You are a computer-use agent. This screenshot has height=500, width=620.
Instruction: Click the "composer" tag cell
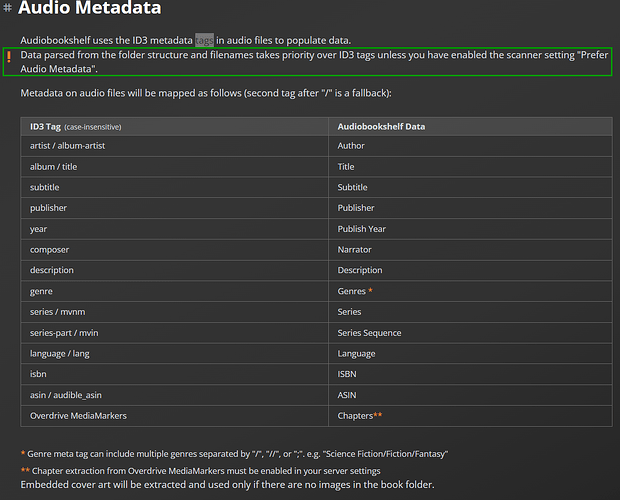pos(174,250)
